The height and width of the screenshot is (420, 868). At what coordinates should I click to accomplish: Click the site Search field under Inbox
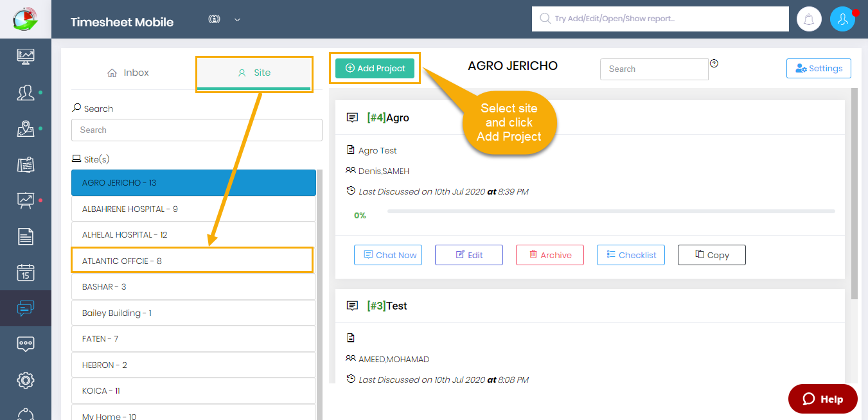(x=197, y=130)
